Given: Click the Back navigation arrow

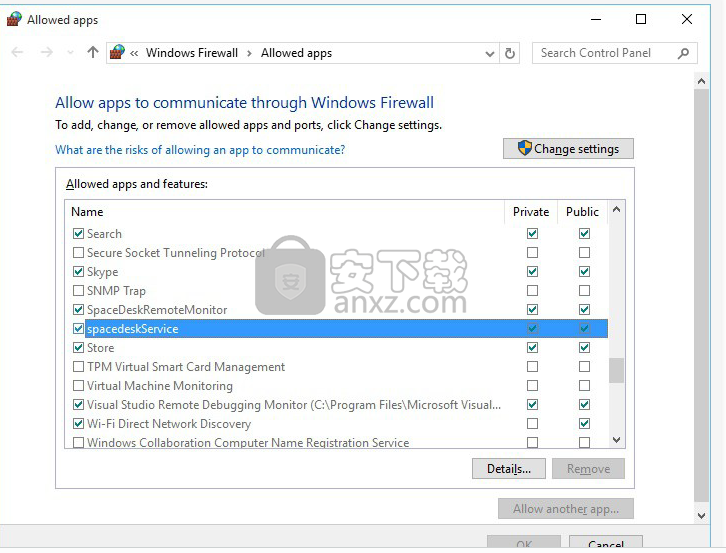Looking at the screenshot, I should 17,52.
